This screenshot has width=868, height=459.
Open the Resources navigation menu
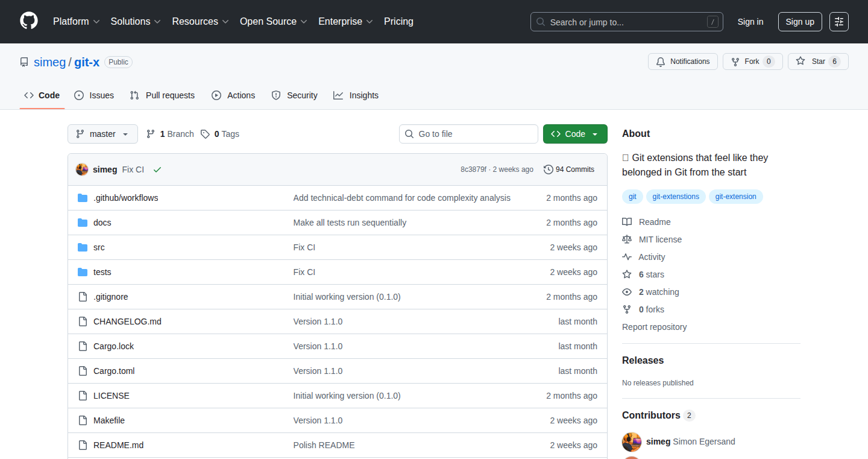(x=200, y=21)
